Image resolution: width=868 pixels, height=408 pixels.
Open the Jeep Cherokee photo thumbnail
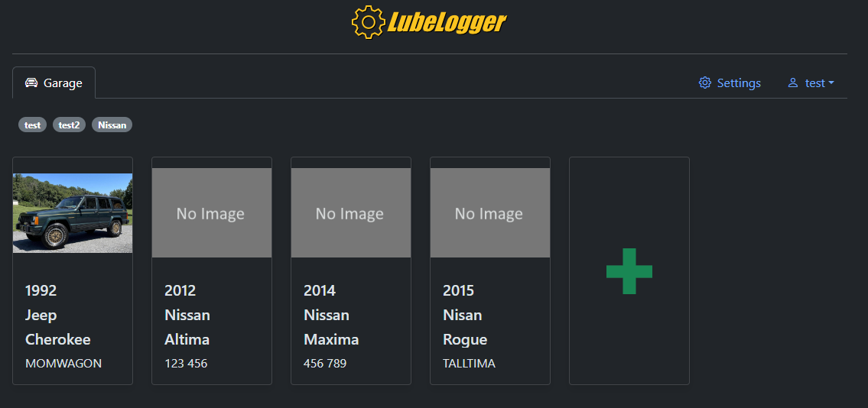[73, 212]
